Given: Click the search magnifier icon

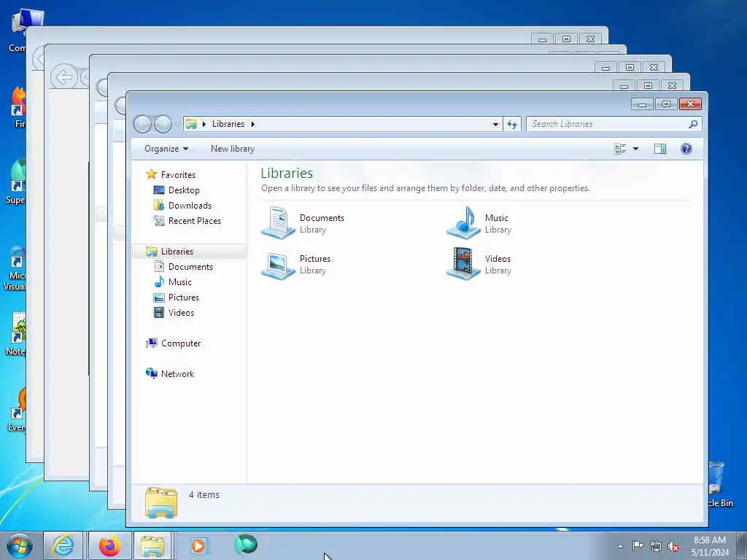Looking at the screenshot, I should pos(693,124).
